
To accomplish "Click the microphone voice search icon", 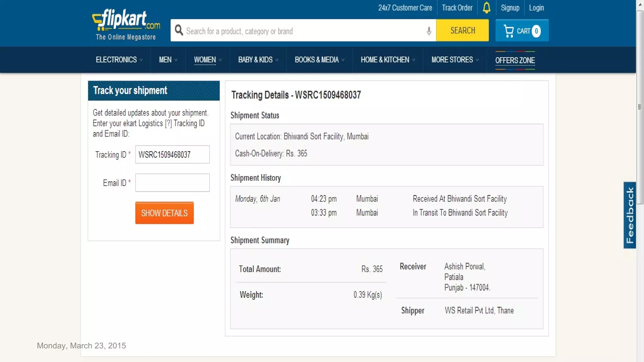I will (x=429, y=31).
